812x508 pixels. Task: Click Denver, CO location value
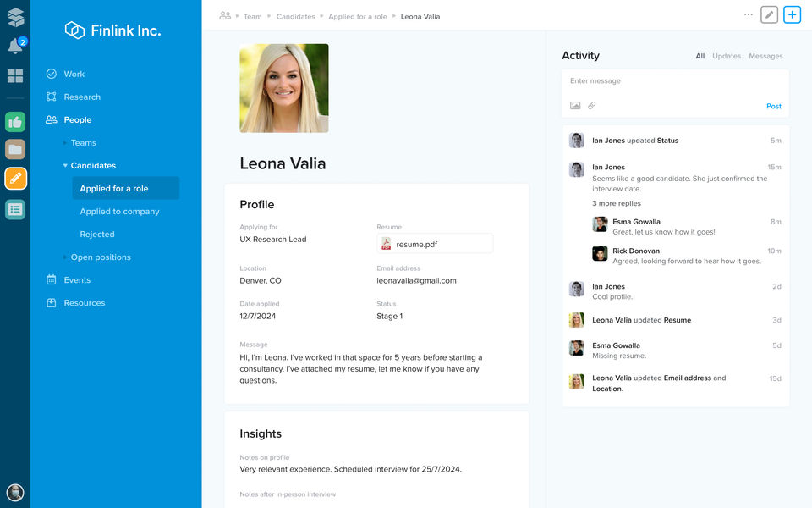pos(261,280)
